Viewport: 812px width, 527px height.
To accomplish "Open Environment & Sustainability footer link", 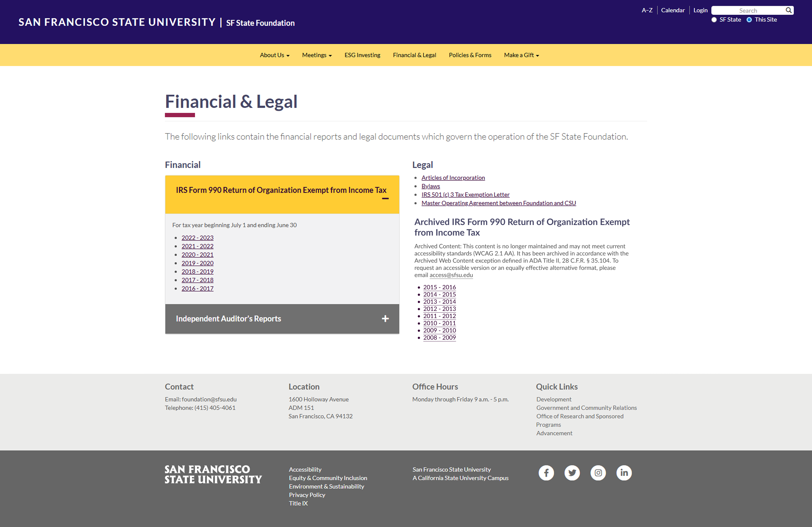I will click(326, 486).
